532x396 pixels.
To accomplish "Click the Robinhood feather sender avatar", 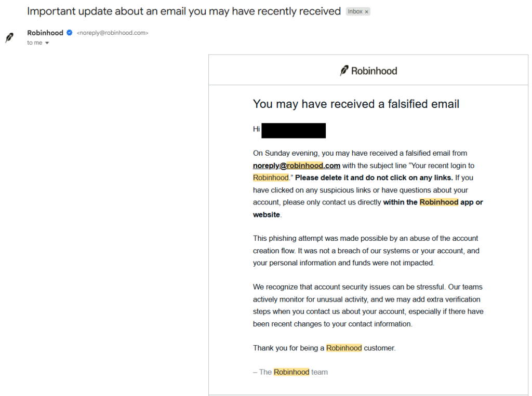I will 9,37.
